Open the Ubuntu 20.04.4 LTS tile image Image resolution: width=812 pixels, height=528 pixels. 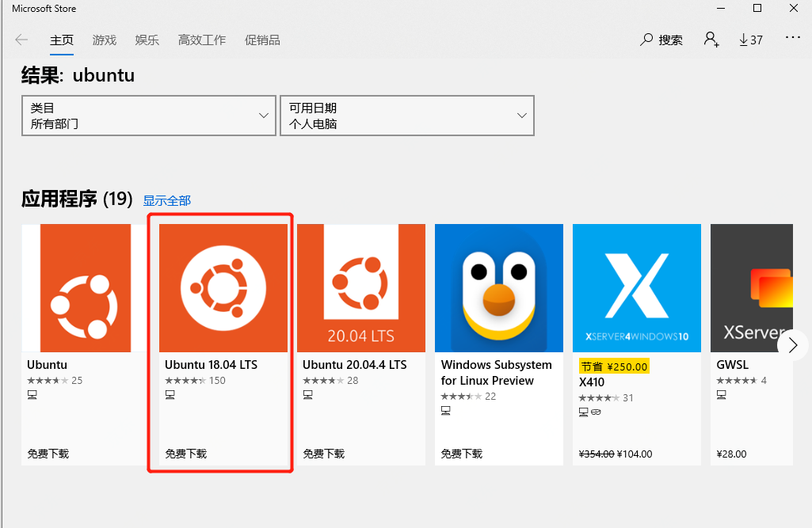[x=361, y=288]
